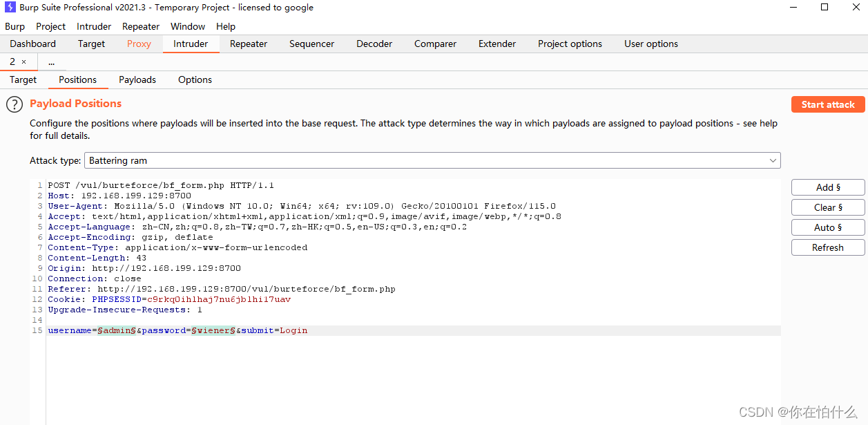Click the Origin header line

tap(144, 268)
